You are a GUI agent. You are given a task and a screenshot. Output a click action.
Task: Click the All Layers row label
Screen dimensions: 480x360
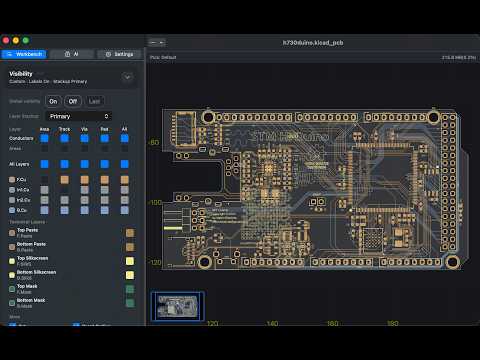pyautogui.click(x=19, y=164)
